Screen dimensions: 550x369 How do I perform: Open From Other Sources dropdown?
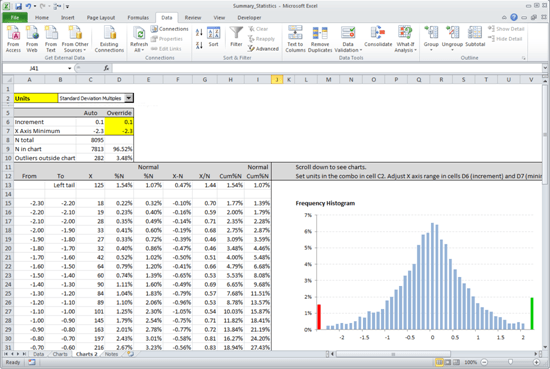(75, 39)
